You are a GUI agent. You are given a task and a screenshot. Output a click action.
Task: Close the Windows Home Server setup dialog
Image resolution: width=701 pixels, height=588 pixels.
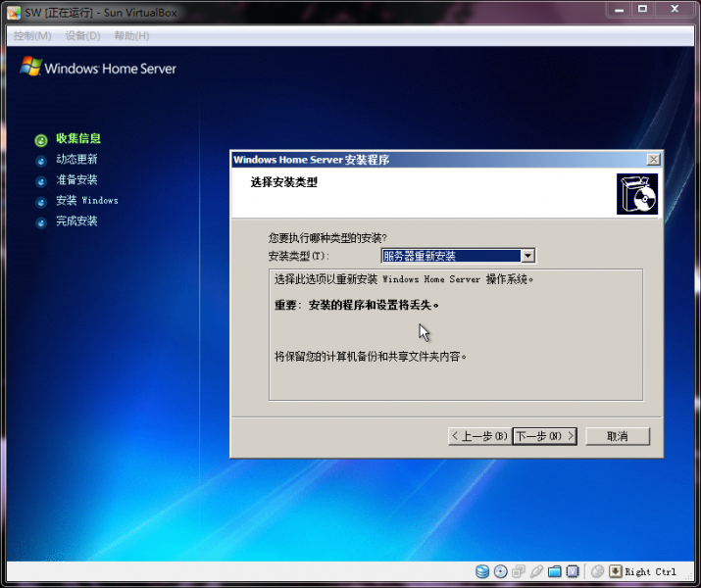click(x=654, y=160)
